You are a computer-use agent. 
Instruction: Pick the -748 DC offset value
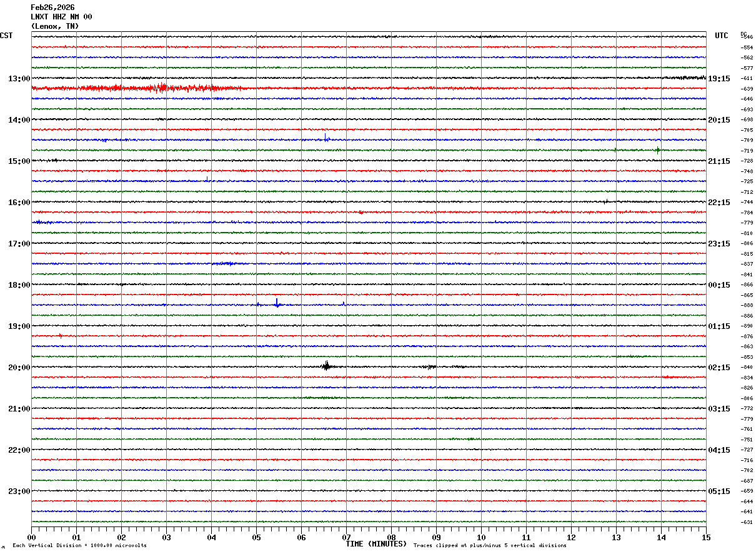click(747, 171)
